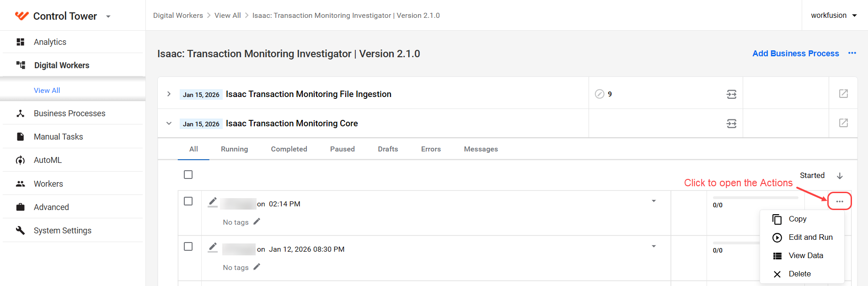
Task: Click the run icon for Monitoring Core
Action: pos(732,124)
